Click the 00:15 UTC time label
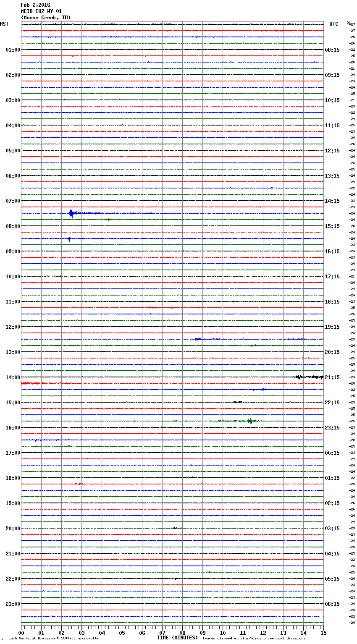The image size is (357, 644). [332, 453]
